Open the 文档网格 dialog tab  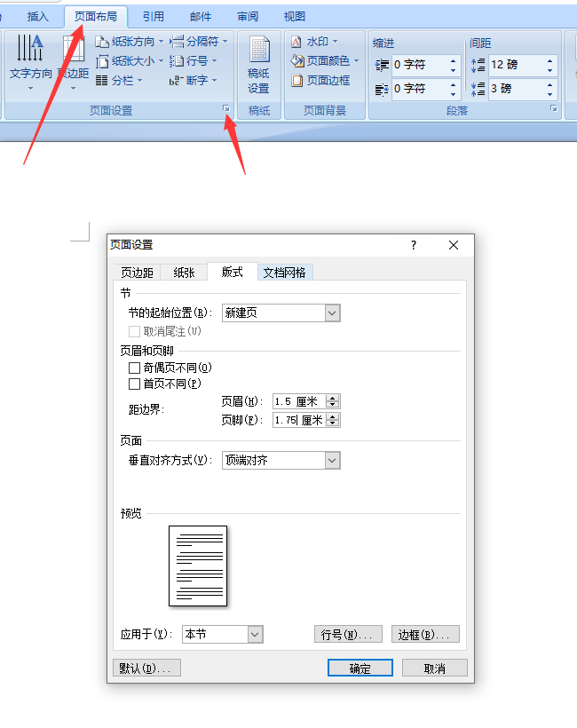tap(285, 273)
